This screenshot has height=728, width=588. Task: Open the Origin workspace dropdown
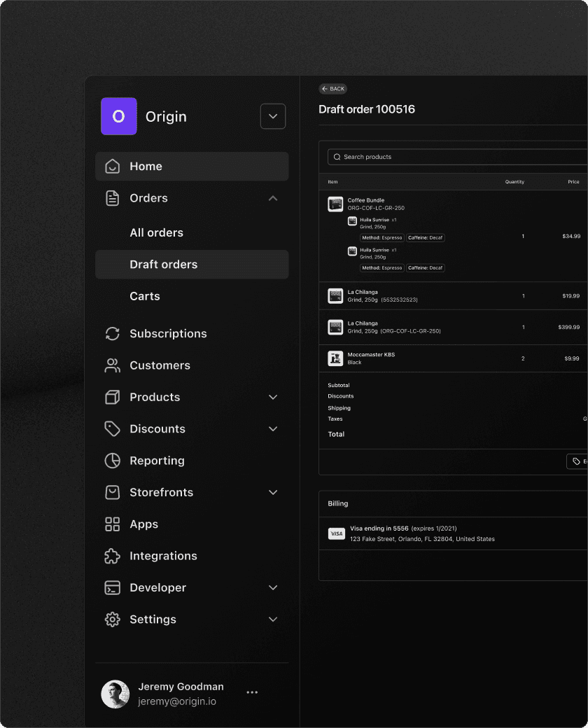[x=273, y=116]
